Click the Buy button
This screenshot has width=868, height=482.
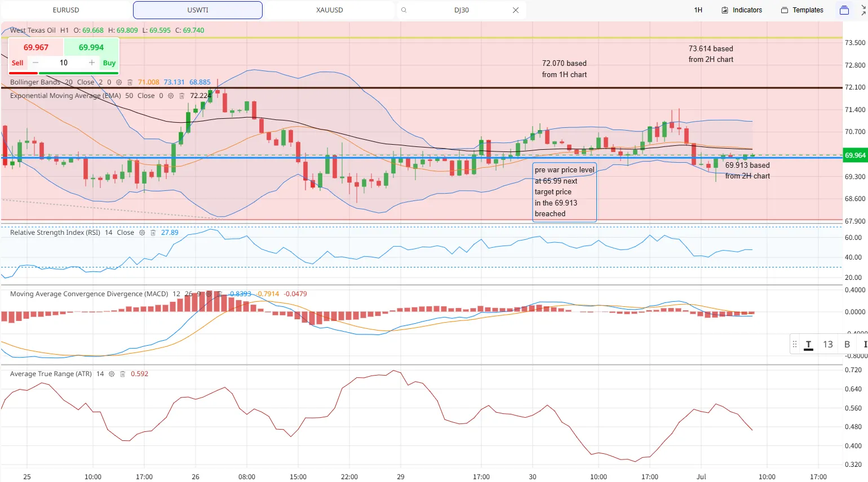109,63
